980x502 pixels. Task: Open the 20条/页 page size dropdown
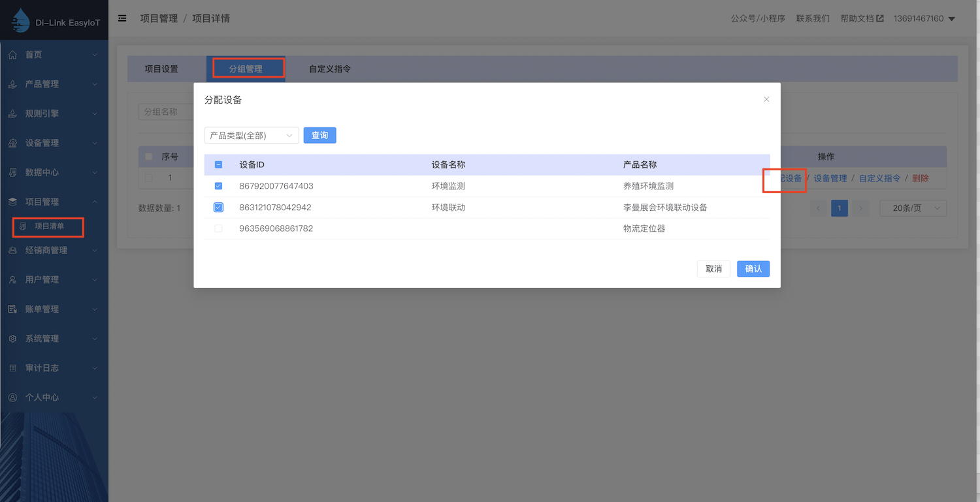(x=912, y=208)
